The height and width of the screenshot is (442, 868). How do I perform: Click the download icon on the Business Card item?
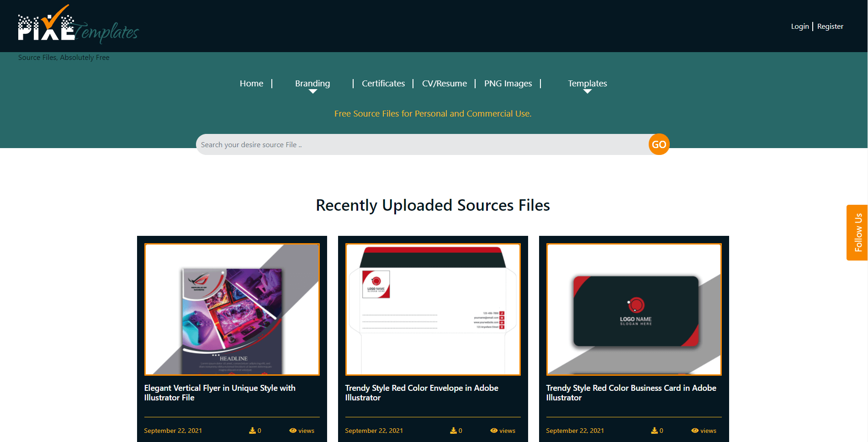click(654, 430)
